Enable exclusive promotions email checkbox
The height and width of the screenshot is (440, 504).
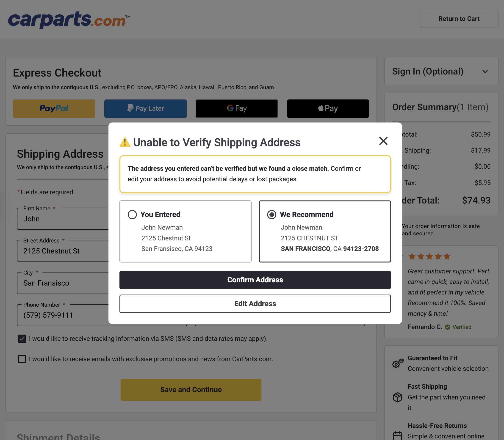[22, 359]
